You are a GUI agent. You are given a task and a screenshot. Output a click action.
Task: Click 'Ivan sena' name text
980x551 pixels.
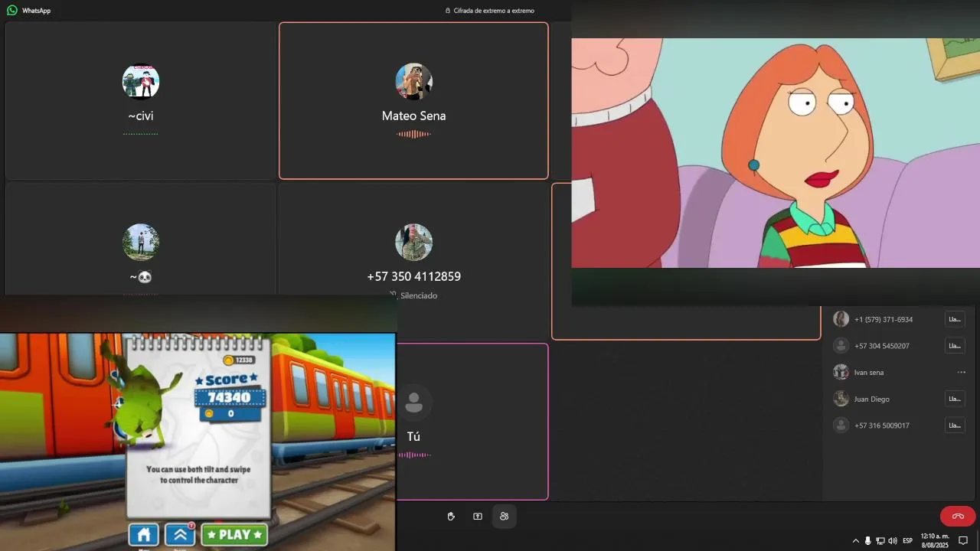click(869, 373)
